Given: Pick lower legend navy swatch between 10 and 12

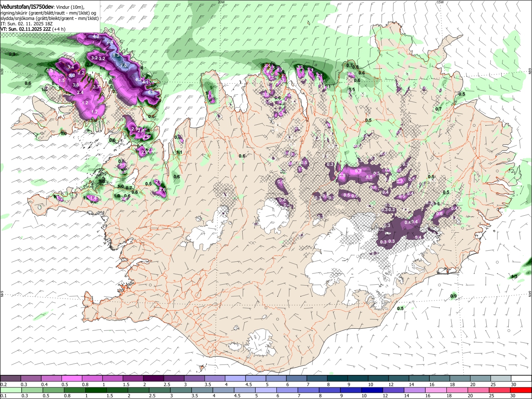Looking at the screenshot, I should click(372, 390).
